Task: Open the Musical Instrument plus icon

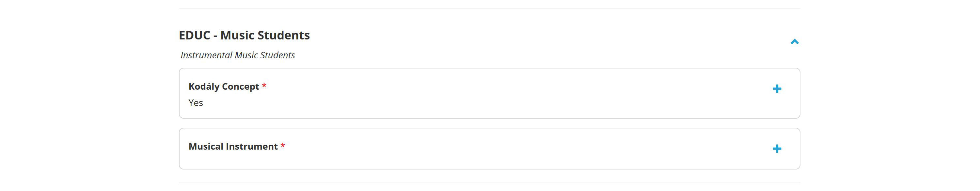Action: [x=777, y=149]
